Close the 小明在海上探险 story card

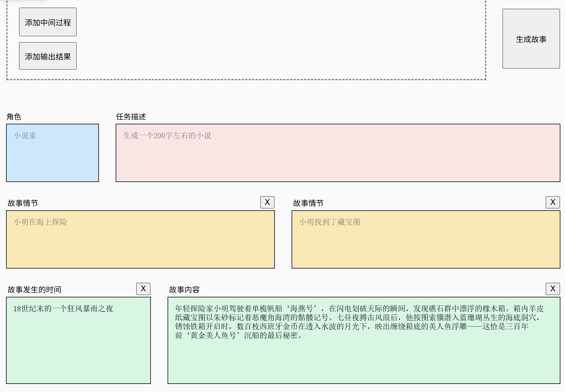click(267, 202)
